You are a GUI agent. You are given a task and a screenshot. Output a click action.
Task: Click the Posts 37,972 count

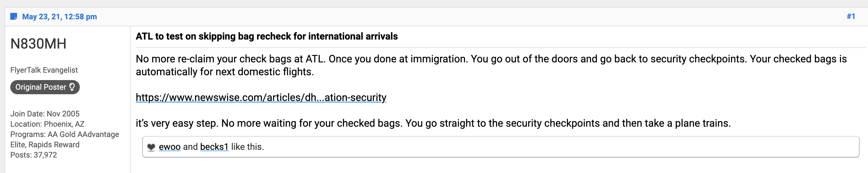pos(34,155)
